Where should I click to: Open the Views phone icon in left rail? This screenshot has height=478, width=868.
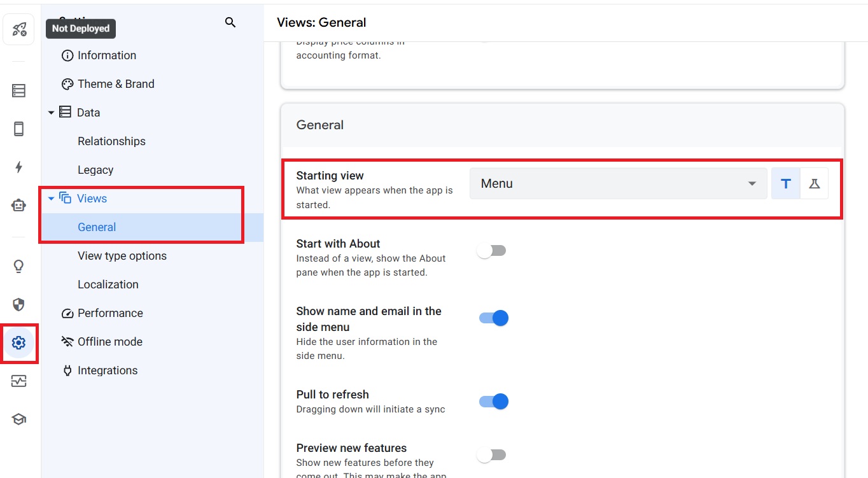point(18,129)
